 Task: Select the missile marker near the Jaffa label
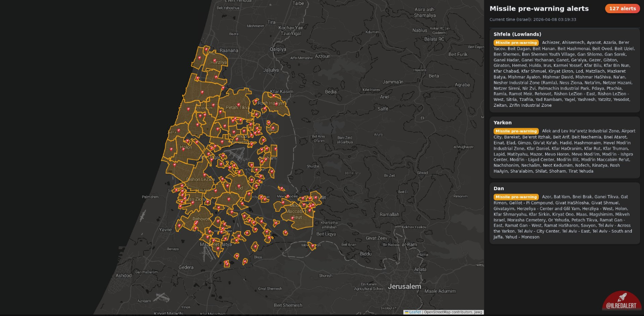click(178, 130)
